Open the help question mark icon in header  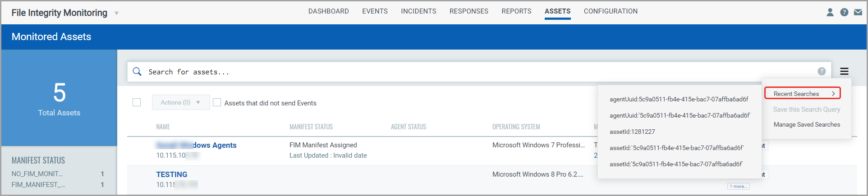(x=844, y=12)
